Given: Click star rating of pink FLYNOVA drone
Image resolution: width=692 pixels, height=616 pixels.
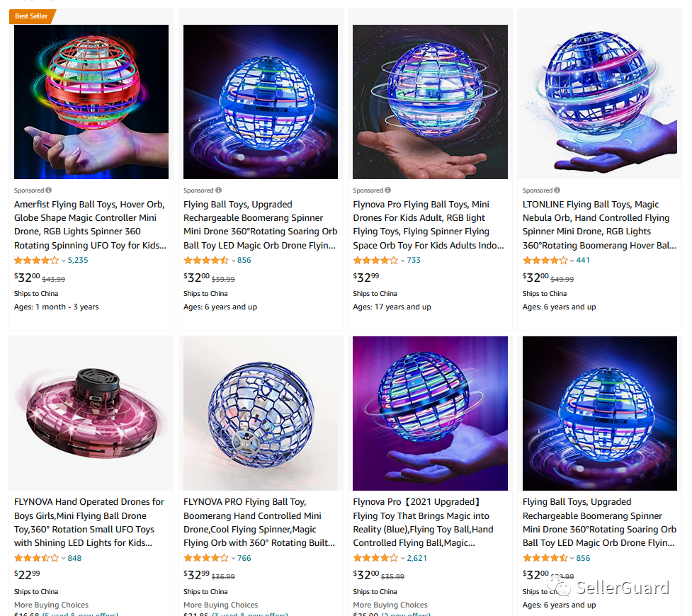Looking at the screenshot, I should (x=36, y=558).
